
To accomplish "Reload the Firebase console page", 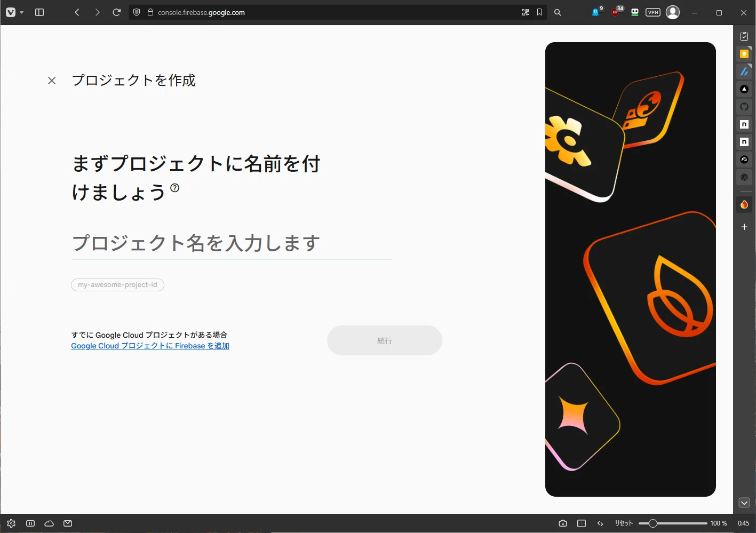I will [117, 12].
